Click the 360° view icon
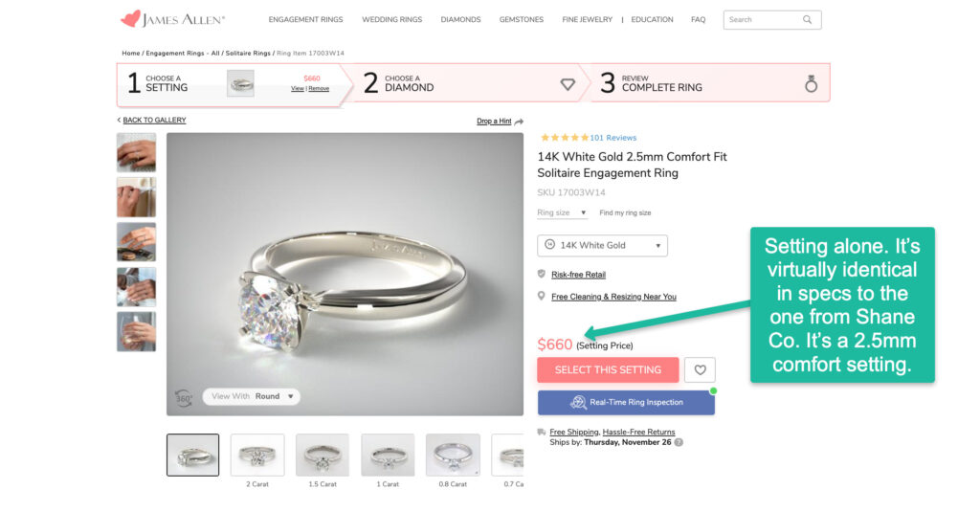 click(x=184, y=397)
